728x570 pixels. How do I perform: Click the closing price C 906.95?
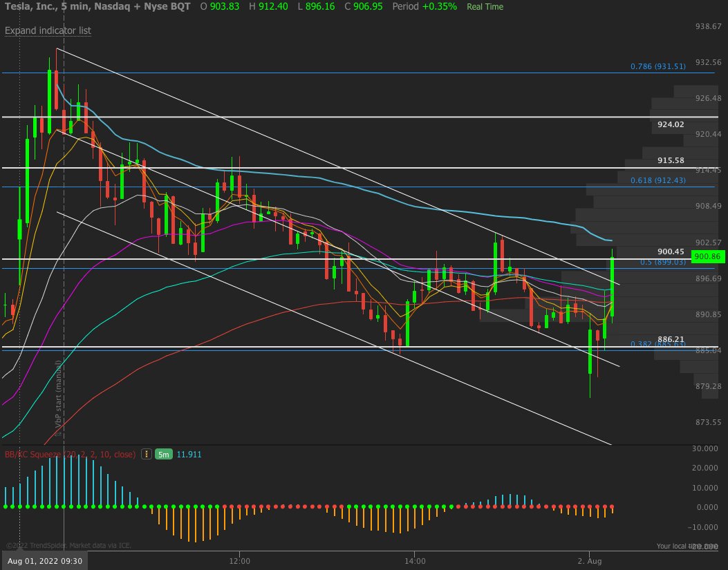(364, 6)
